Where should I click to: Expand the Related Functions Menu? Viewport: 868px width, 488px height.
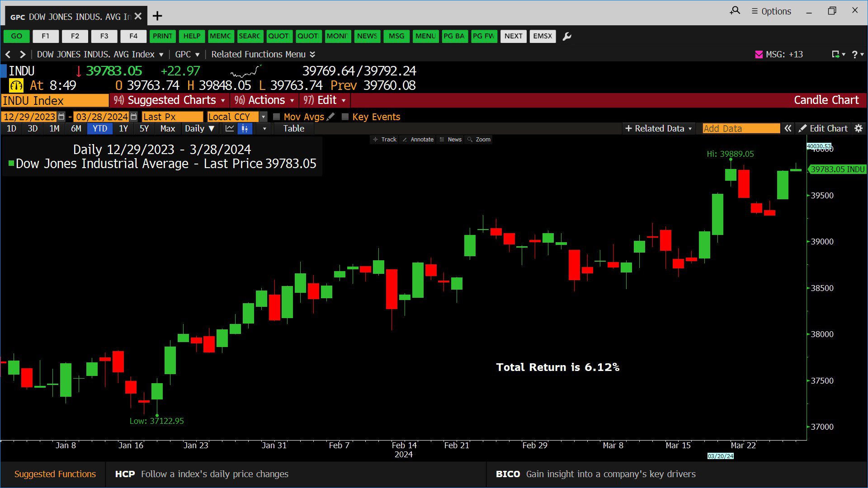263,55
